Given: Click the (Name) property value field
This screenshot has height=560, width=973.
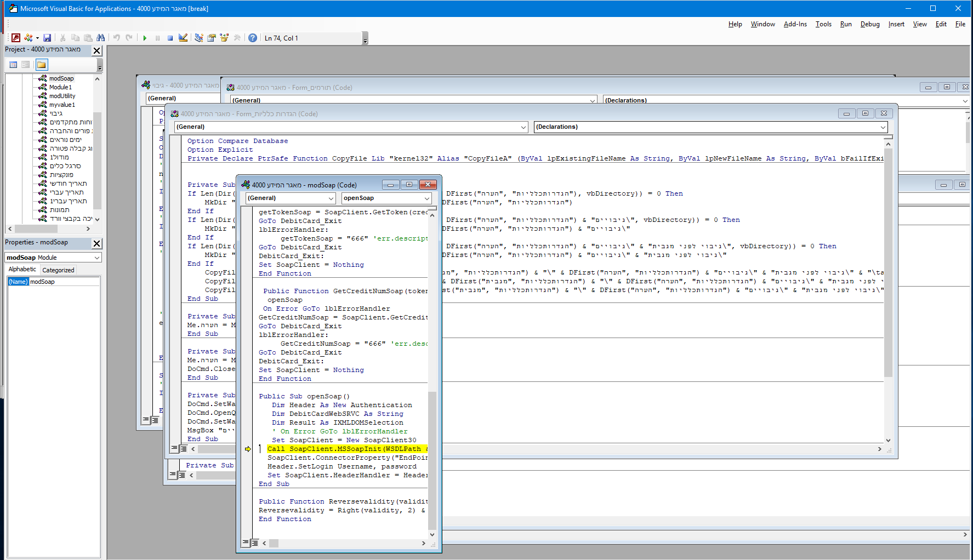Looking at the screenshot, I should [x=64, y=282].
